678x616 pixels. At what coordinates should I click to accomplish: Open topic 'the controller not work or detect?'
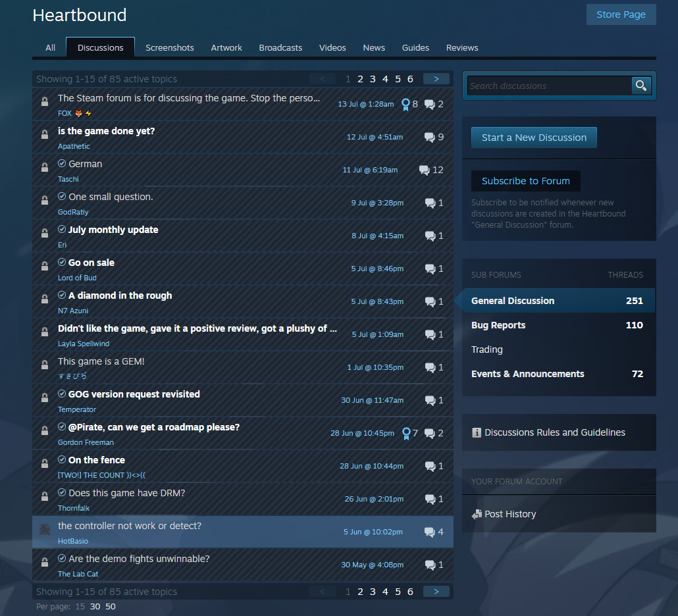pos(130,526)
